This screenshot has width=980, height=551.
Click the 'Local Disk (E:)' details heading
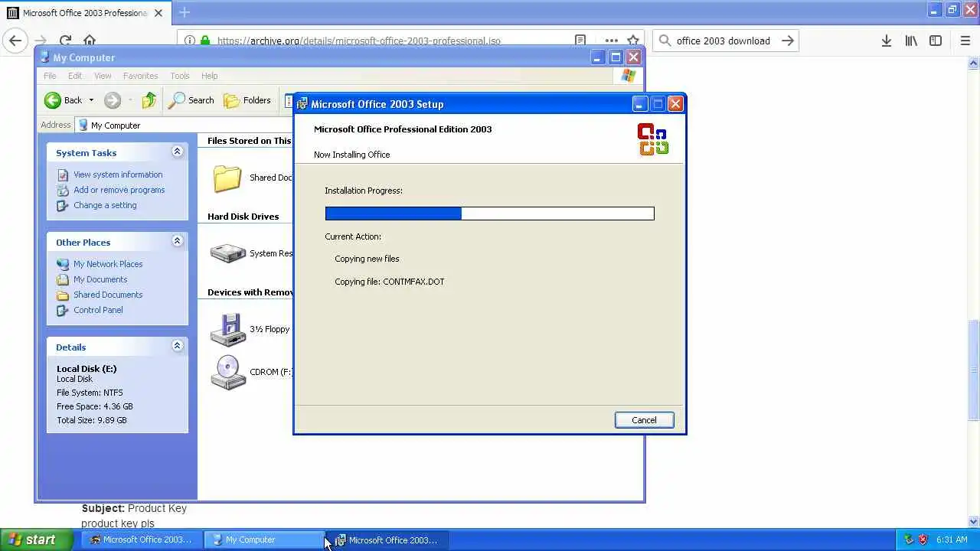(x=87, y=369)
